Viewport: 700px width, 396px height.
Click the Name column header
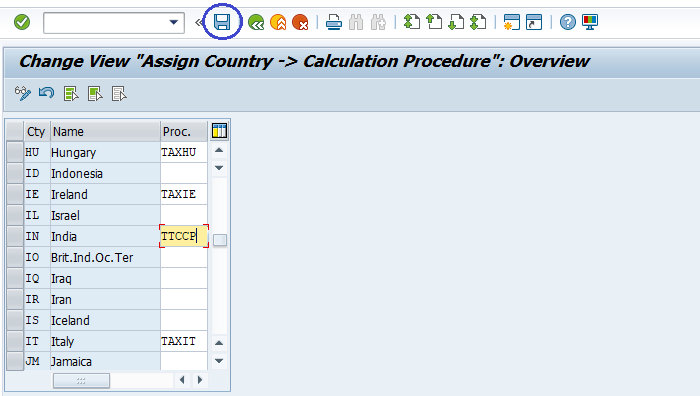coord(105,132)
